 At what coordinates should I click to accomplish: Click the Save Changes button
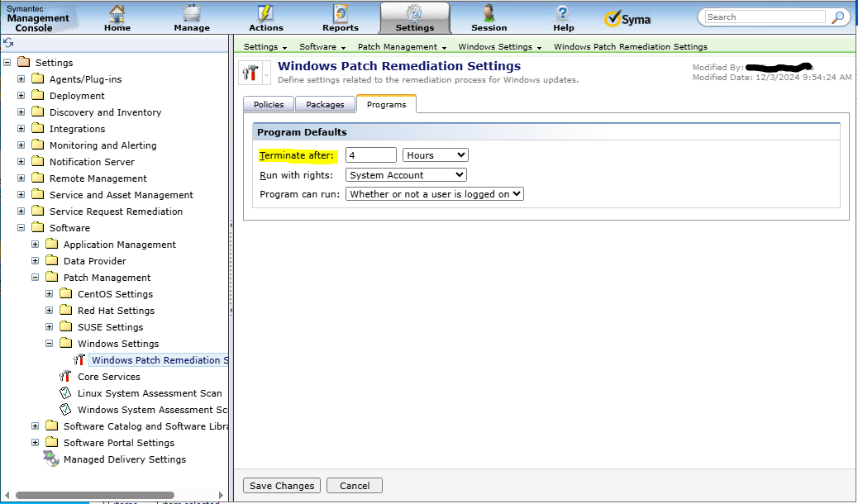pyautogui.click(x=282, y=486)
